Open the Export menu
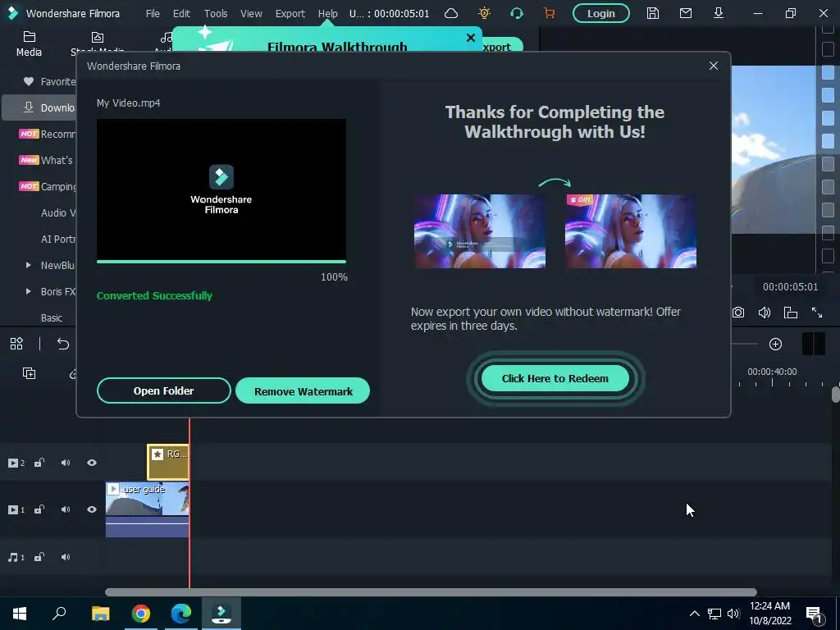This screenshot has width=840, height=630. [x=290, y=13]
